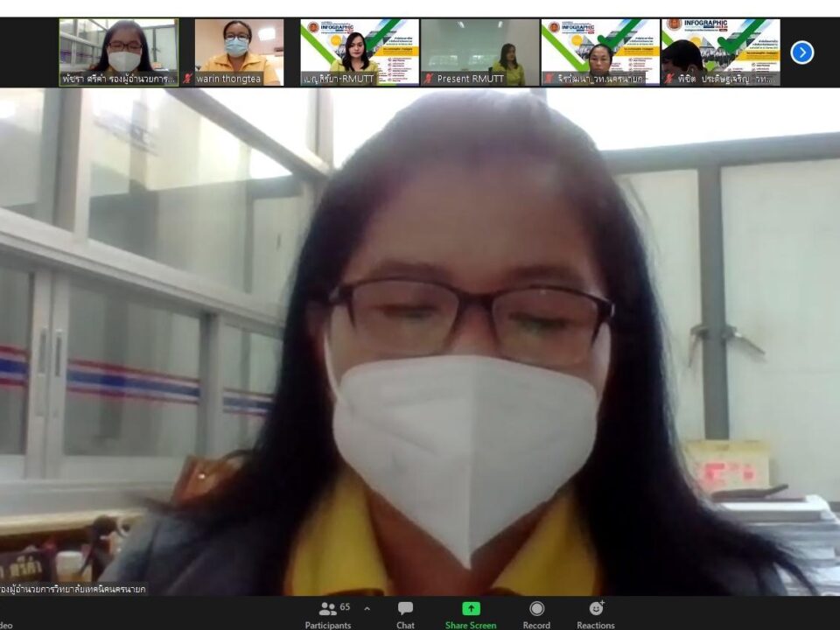Viewport: 840px width, 630px height.
Task: Select the last thumbnail before the arrow
Action: pyautogui.click(x=720, y=52)
